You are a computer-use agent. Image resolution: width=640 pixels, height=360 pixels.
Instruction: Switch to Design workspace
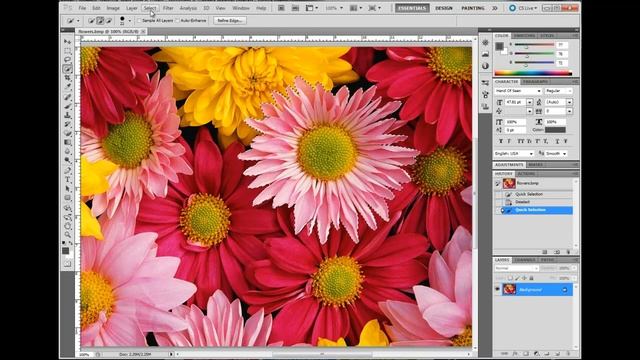tap(444, 8)
